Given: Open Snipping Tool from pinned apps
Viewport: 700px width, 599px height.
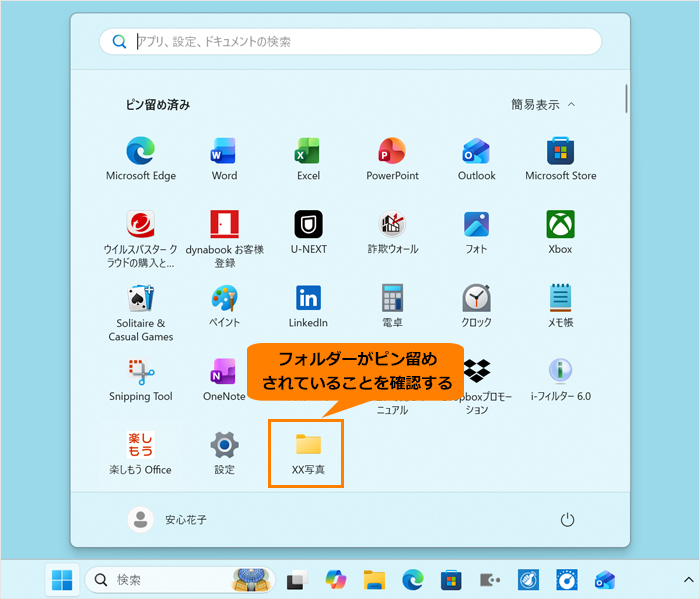Looking at the screenshot, I should [141, 379].
